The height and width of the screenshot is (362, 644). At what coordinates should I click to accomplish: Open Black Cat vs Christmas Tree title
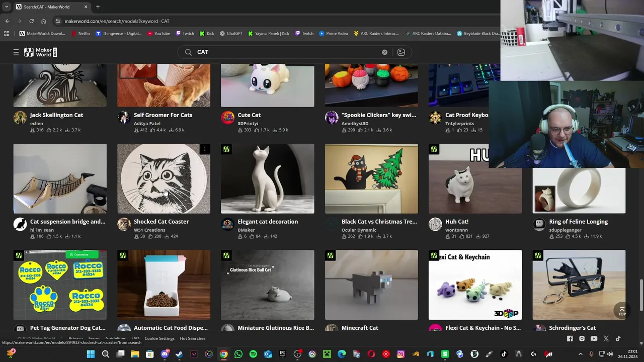coord(379,222)
